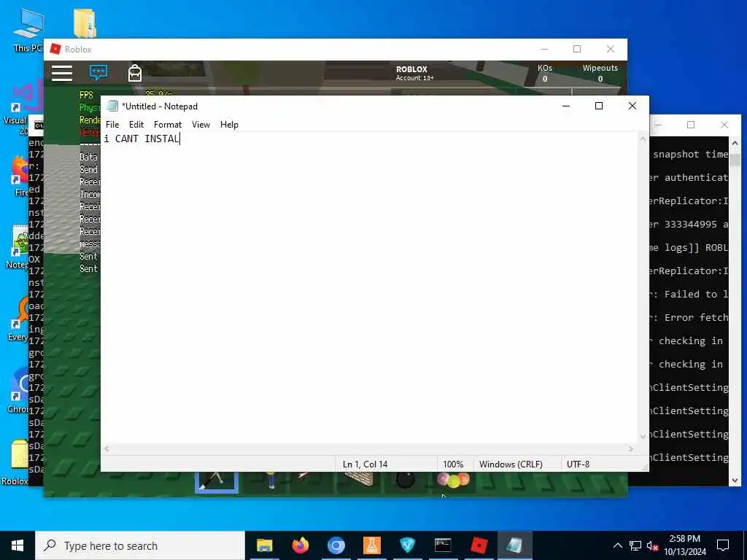
Task: Minimize the Notepad window
Action: click(566, 106)
